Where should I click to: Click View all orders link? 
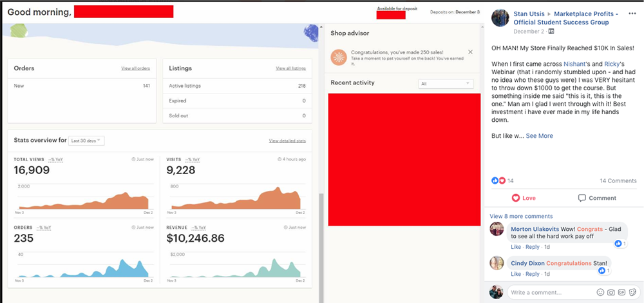pos(135,68)
